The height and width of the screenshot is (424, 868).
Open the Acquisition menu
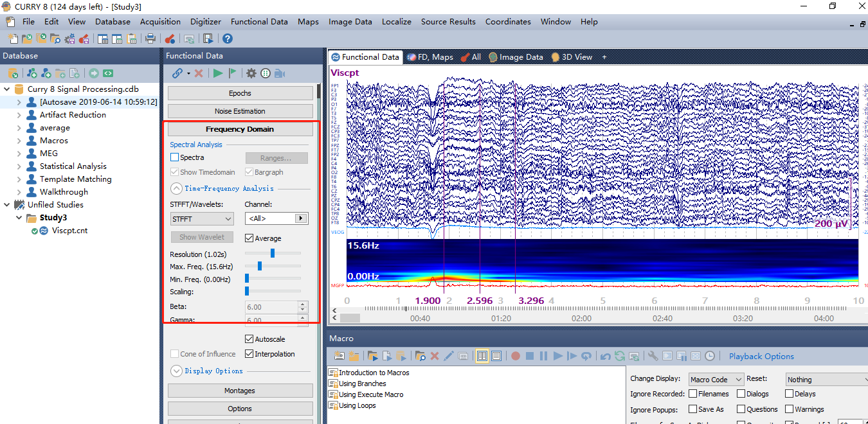click(159, 21)
